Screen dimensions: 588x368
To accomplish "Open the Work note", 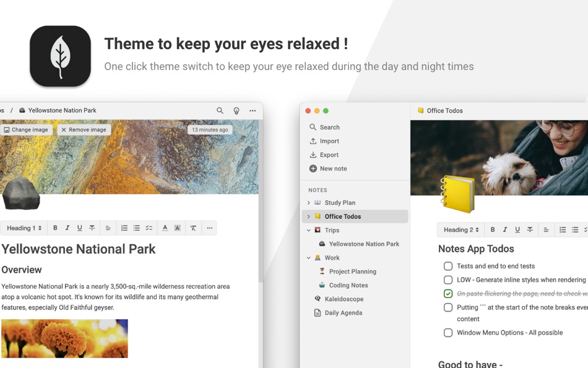I will 332,258.
